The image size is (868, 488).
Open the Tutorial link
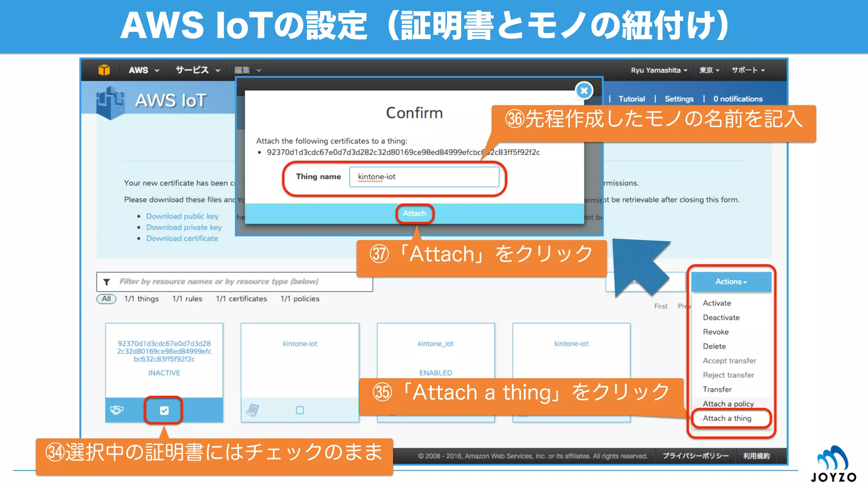click(x=632, y=99)
